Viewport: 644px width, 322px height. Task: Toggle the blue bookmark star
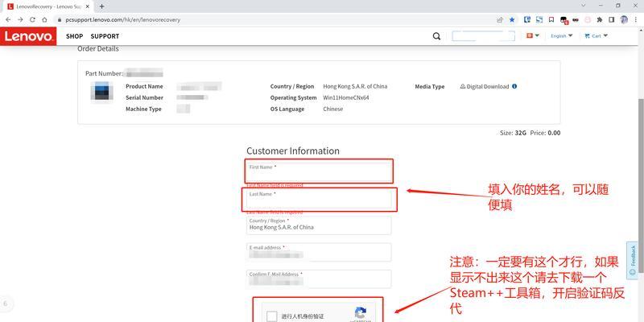click(512, 19)
